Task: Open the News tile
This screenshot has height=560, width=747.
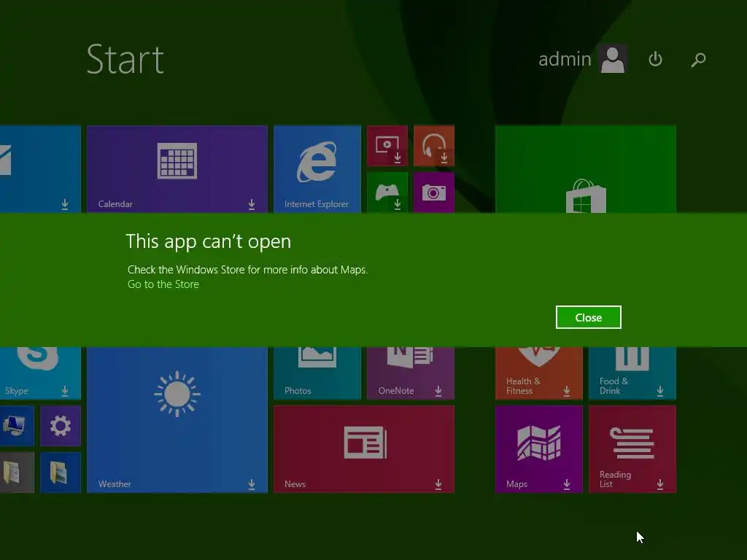Action: point(364,449)
